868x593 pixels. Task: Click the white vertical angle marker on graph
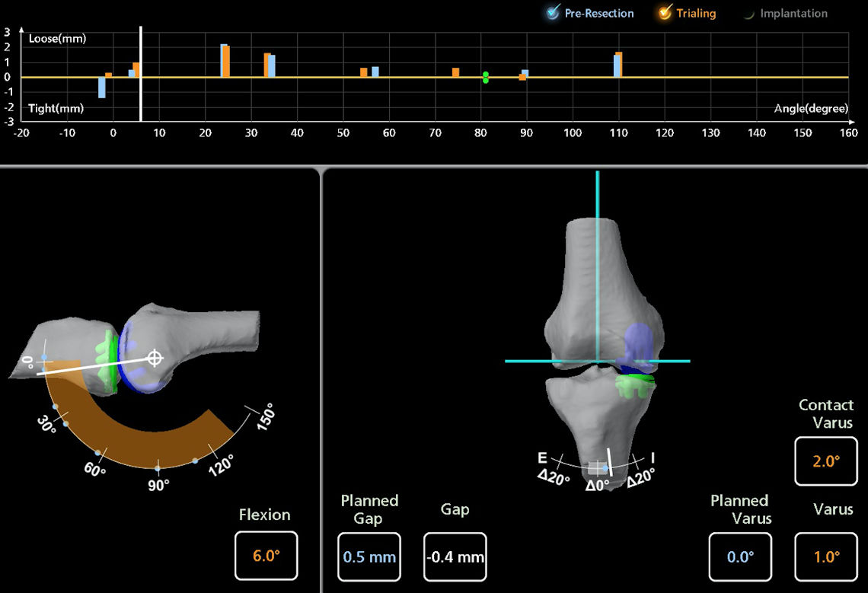[x=141, y=74]
